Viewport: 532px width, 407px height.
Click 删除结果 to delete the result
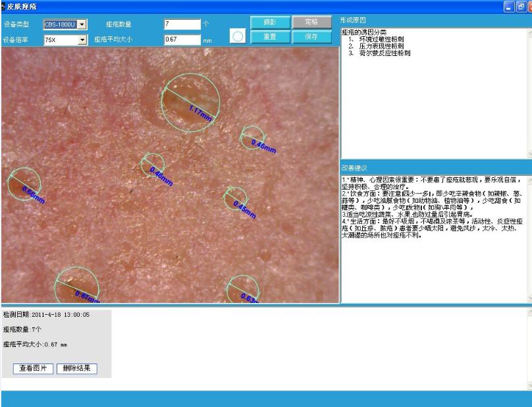point(76,369)
